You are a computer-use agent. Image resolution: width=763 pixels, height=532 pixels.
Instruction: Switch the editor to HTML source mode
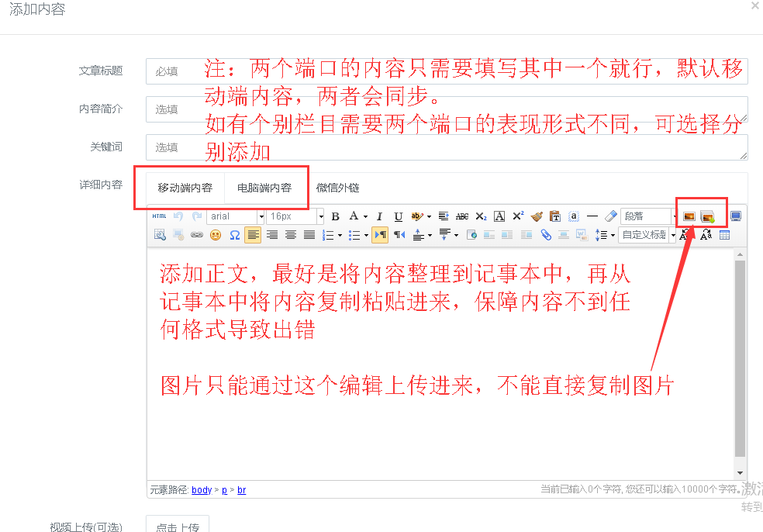(x=158, y=216)
